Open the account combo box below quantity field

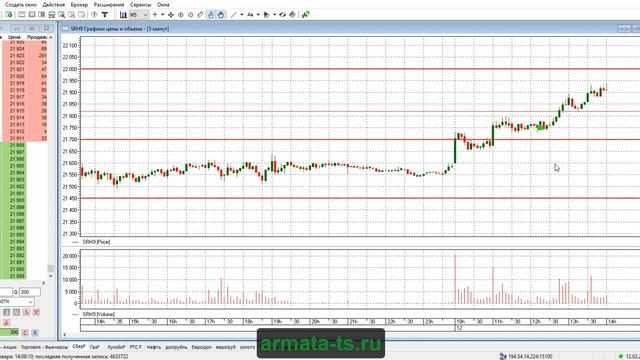coord(17,302)
